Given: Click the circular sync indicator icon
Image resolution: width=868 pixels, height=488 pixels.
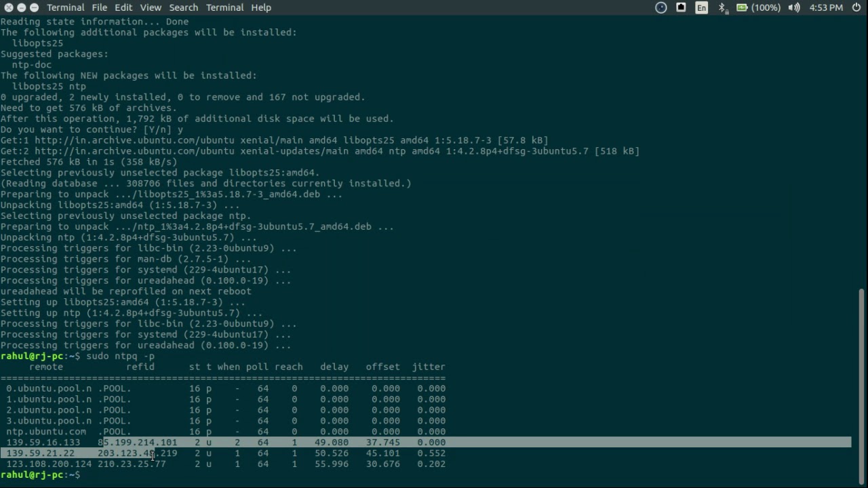Looking at the screenshot, I should coord(661,7).
